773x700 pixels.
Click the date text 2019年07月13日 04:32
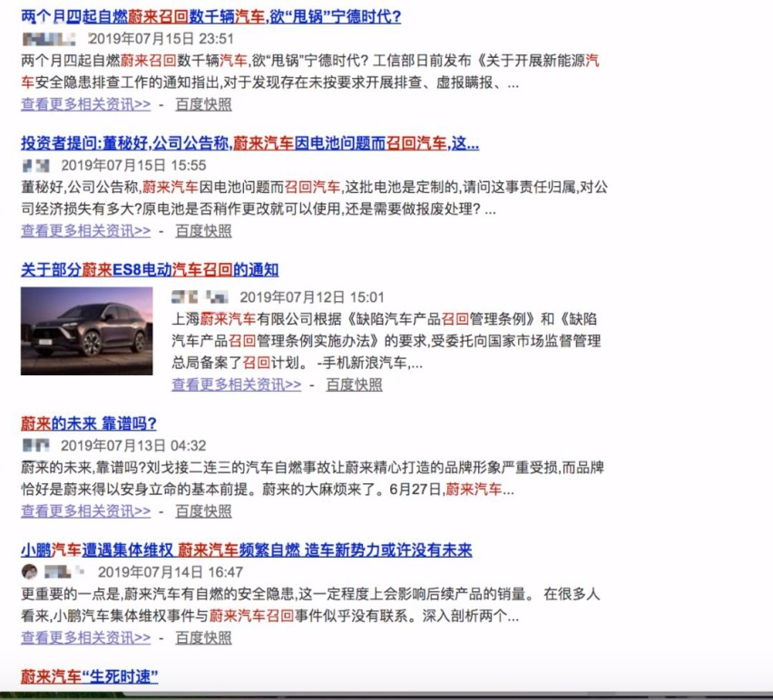(x=133, y=446)
